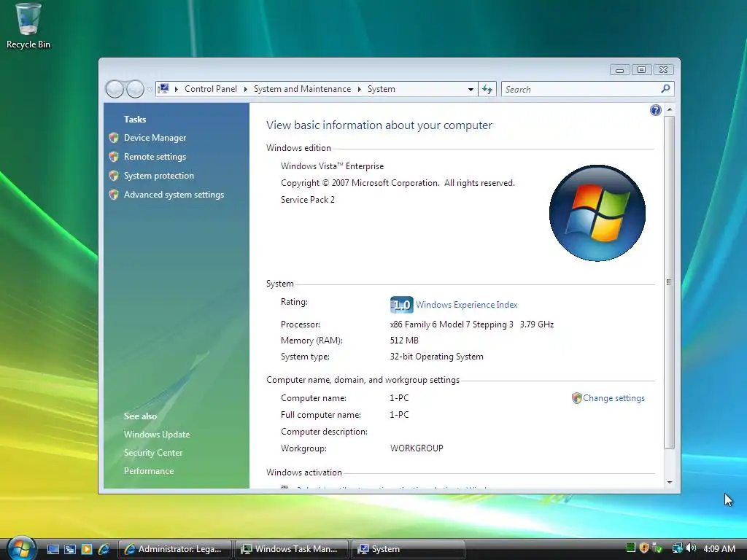This screenshot has height=560, width=747.
Task: Go forward with the Forward arrow button
Action: (135, 89)
